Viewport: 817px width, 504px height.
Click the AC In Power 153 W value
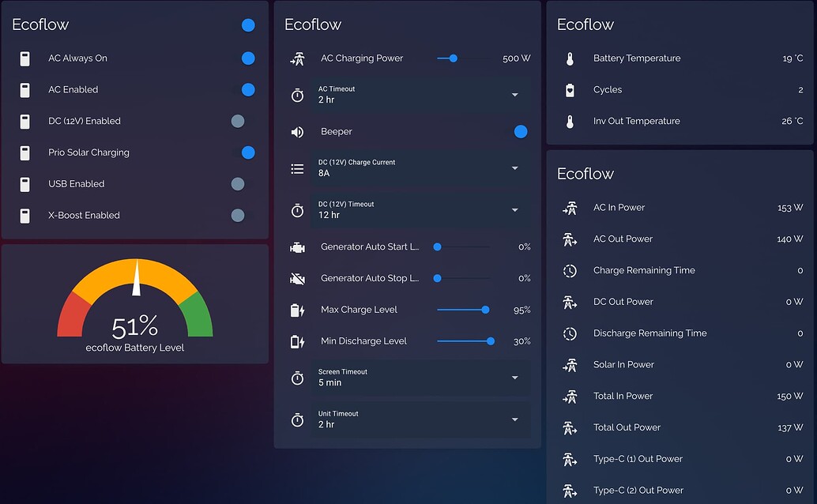coord(790,208)
